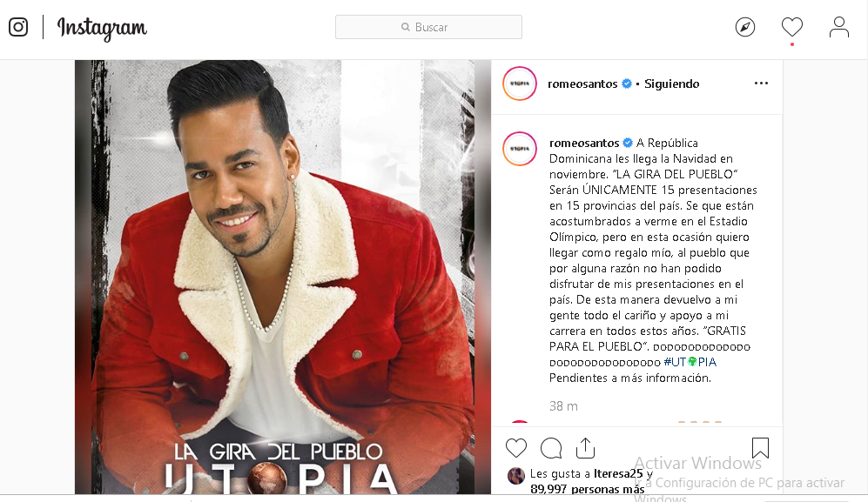The width and height of the screenshot is (868, 502).
Task: Like the post with the heart icon
Action: coord(516,448)
